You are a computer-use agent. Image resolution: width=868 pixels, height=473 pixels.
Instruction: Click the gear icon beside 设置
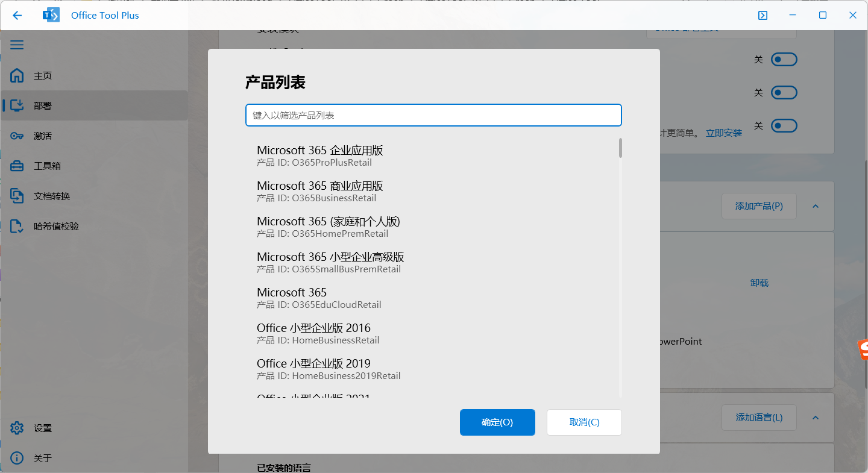(17, 428)
